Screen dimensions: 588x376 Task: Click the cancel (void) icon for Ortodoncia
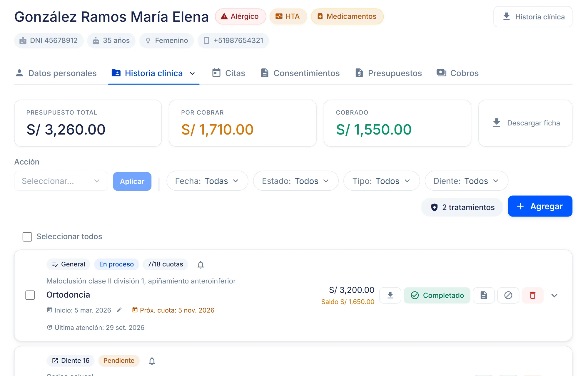click(508, 295)
